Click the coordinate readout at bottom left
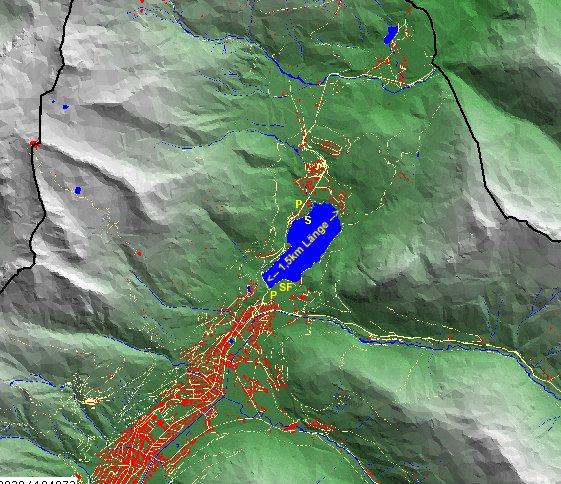The width and height of the screenshot is (561, 484). pos(38,481)
